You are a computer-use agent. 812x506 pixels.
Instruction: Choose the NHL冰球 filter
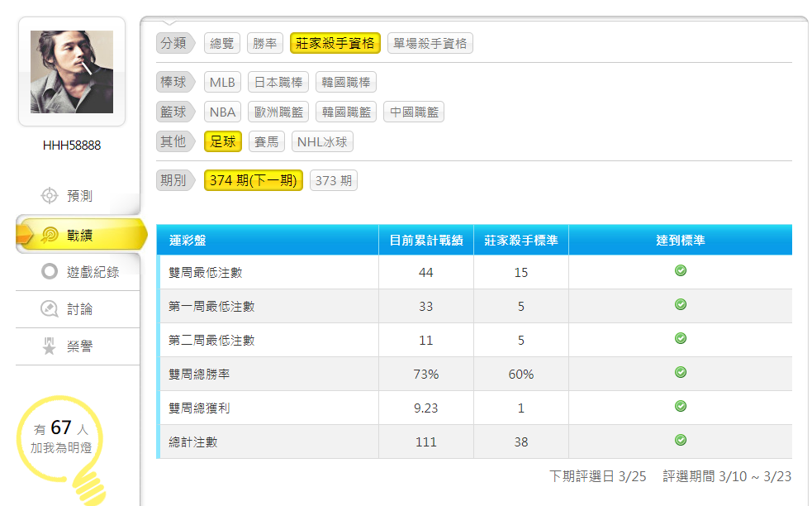(x=322, y=141)
